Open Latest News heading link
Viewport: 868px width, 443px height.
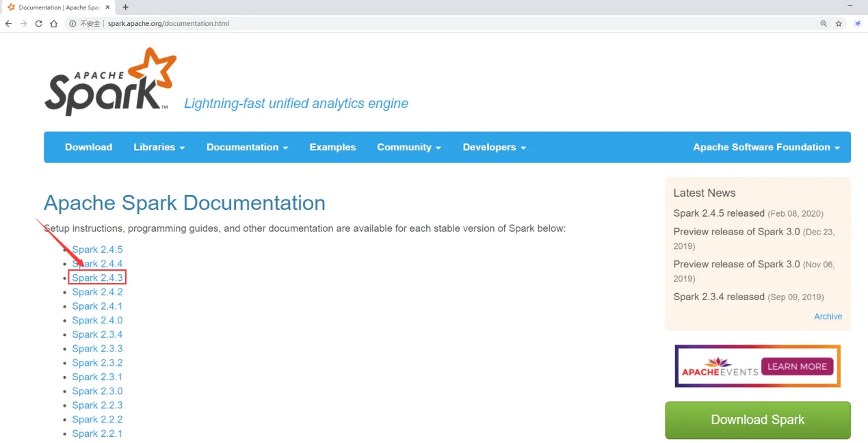coord(704,193)
